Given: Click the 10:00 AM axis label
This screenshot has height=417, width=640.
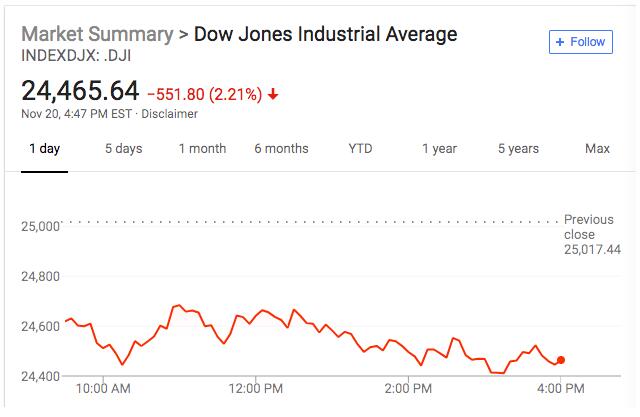Looking at the screenshot, I should pyautogui.click(x=104, y=387).
